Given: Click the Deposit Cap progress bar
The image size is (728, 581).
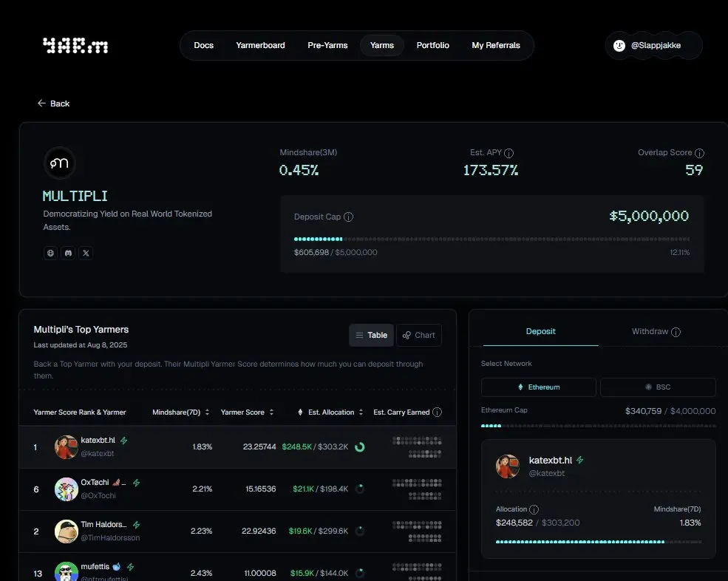Looking at the screenshot, I should pos(491,239).
